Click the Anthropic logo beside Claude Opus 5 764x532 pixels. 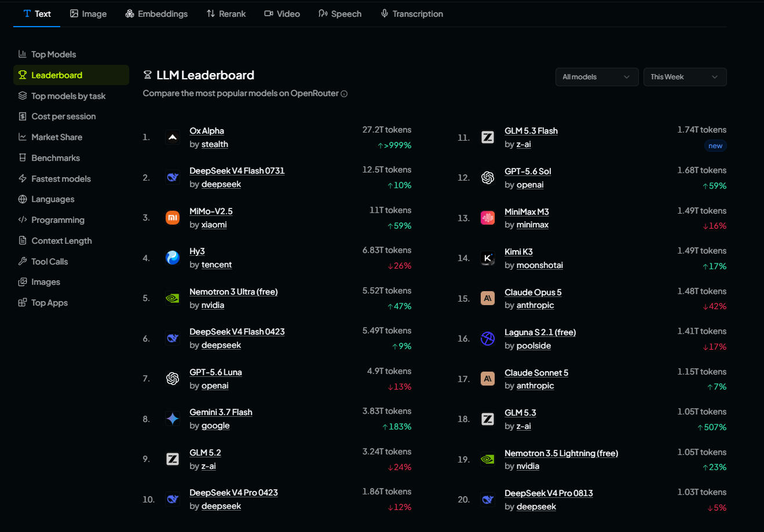pos(488,298)
